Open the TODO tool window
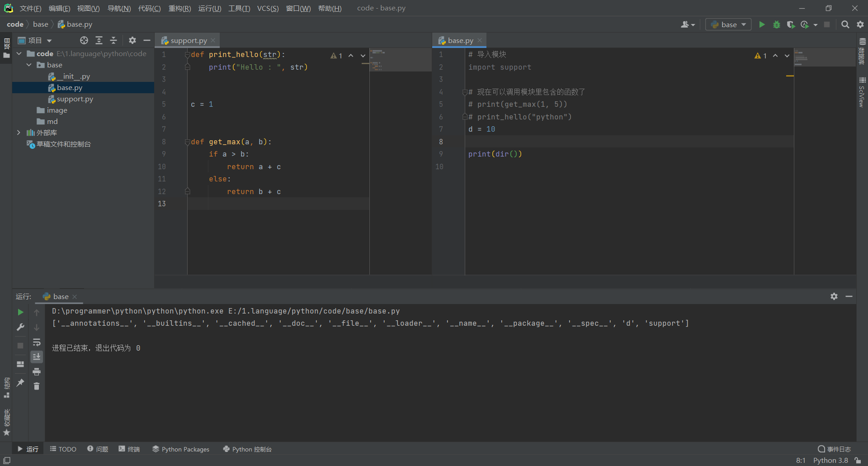 pyautogui.click(x=63, y=449)
